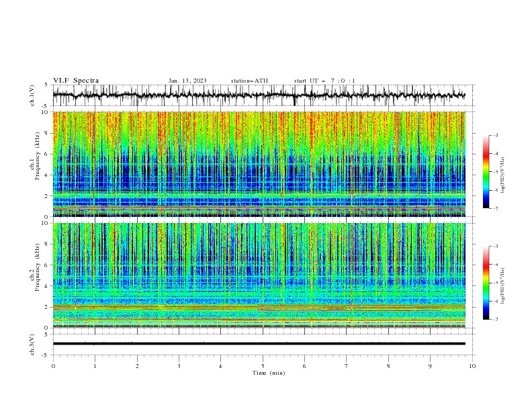The height and width of the screenshot is (411, 532).
Task: Click the "2" kHz tick of ch.2 spectrogram
Action: click(47, 307)
